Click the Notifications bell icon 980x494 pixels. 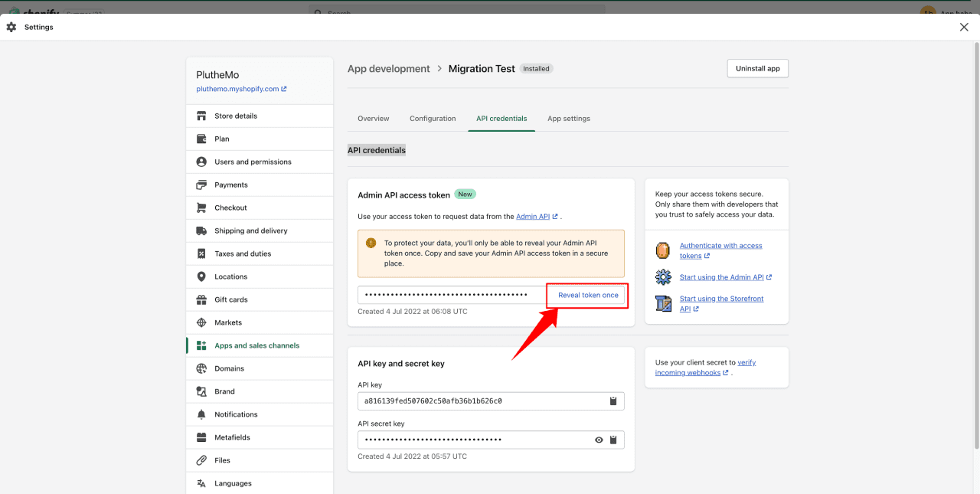(201, 414)
